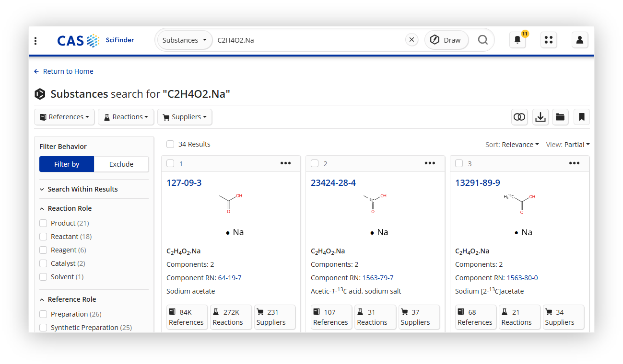Open the three-dot main menu
This screenshot has height=364, width=623.
point(35,41)
